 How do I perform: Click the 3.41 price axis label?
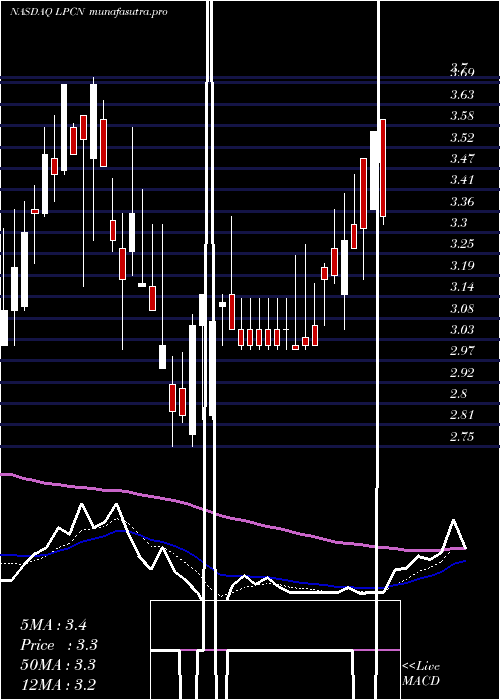(x=462, y=180)
